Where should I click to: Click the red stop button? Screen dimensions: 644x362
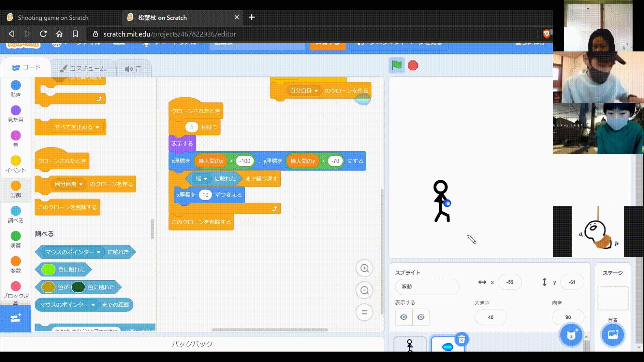[x=413, y=65]
